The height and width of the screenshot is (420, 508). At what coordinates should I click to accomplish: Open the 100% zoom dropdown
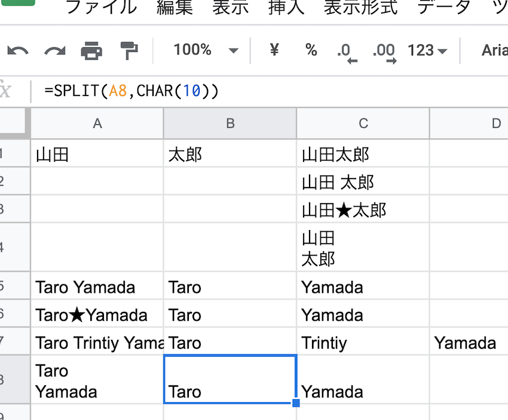[x=205, y=50]
